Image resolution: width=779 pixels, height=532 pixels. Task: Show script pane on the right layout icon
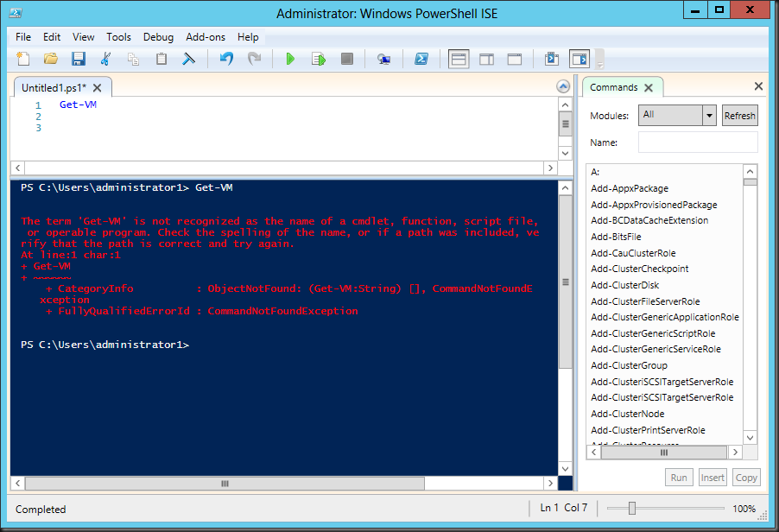[486, 59]
